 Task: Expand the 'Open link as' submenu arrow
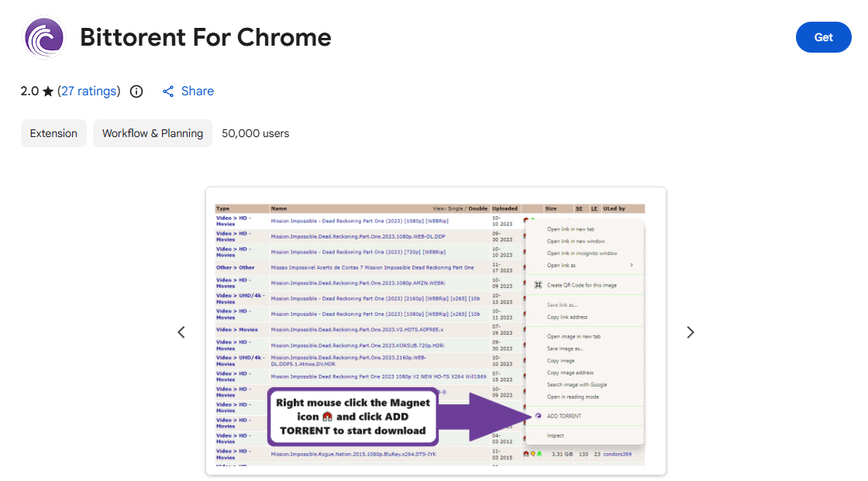tap(632, 265)
